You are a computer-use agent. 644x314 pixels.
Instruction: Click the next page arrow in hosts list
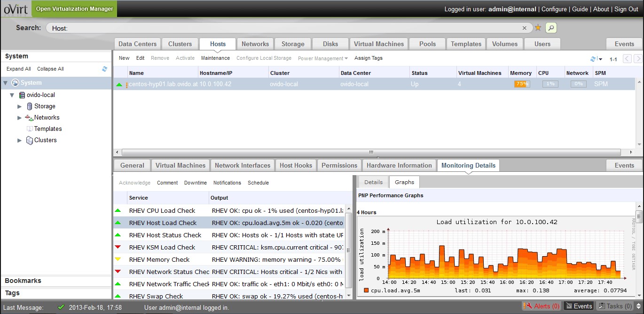pos(637,59)
